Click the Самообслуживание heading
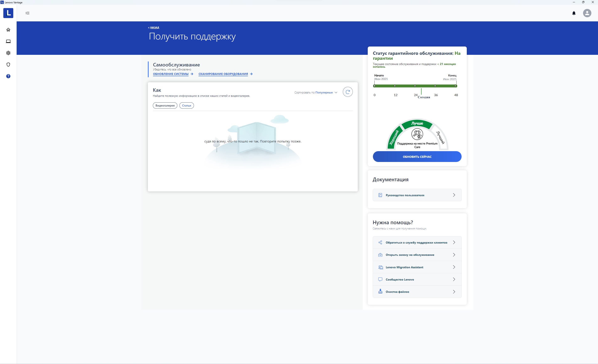Image resolution: width=598 pixels, height=364 pixels. tap(176, 65)
